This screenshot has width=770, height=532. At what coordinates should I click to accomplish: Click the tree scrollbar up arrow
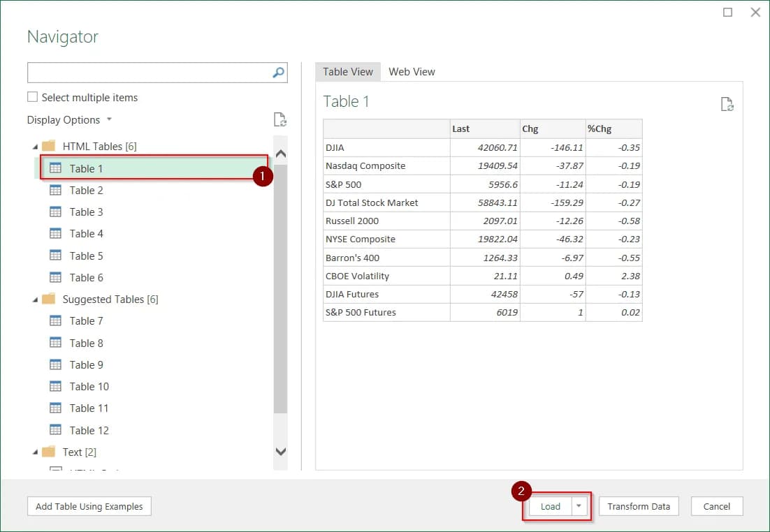click(x=280, y=154)
